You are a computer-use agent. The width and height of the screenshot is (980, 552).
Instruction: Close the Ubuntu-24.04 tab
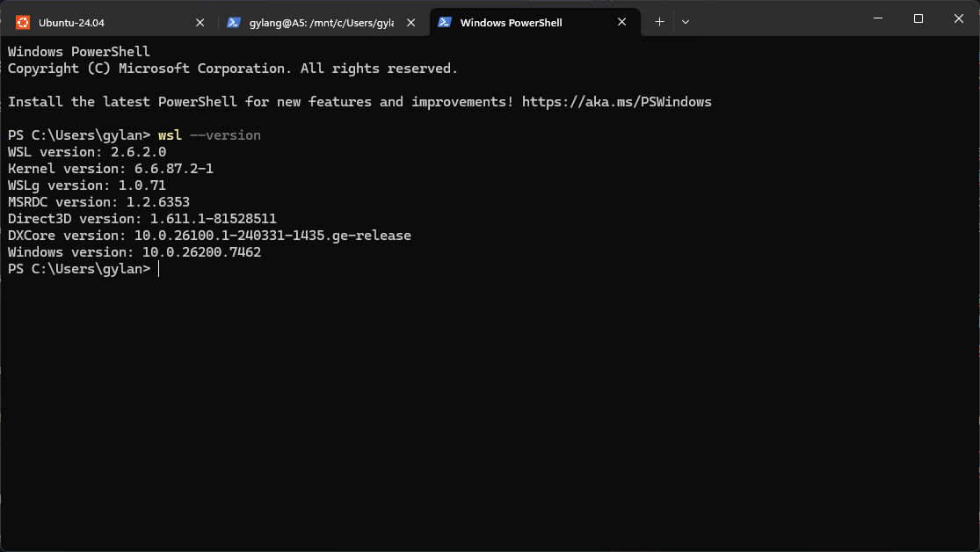[200, 22]
